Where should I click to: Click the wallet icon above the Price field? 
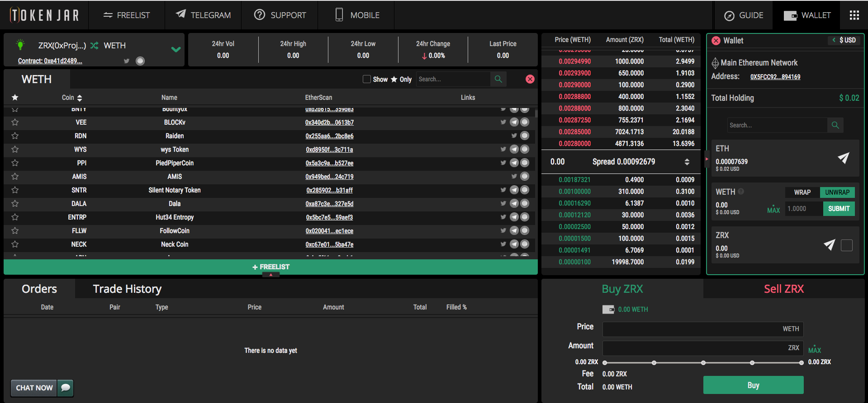(608, 309)
